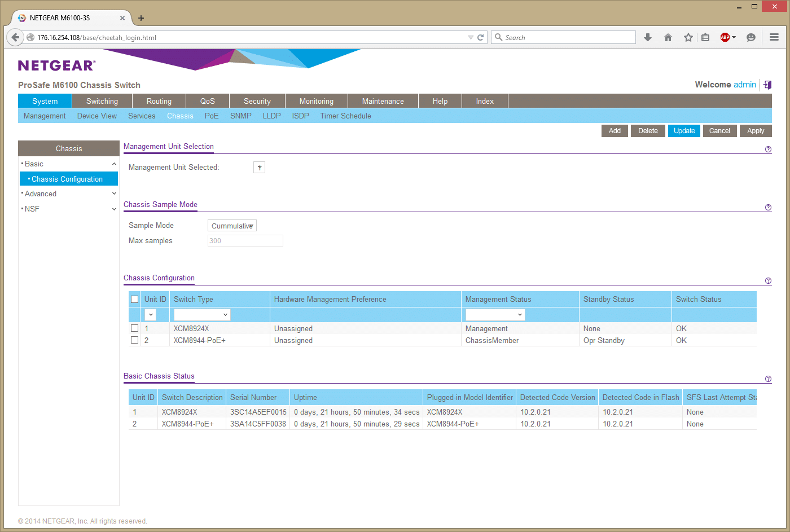Open the Switch Type filter dropdown
790x532 pixels.
coord(202,315)
